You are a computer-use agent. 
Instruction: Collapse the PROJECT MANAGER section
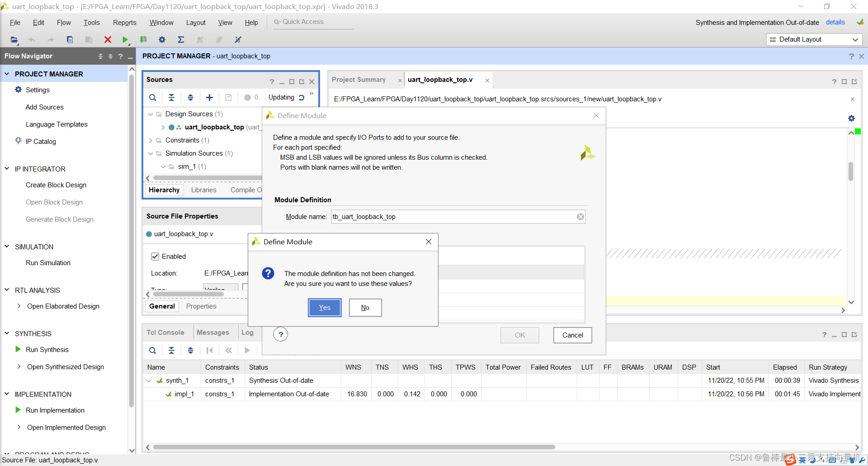pyautogui.click(x=7, y=74)
